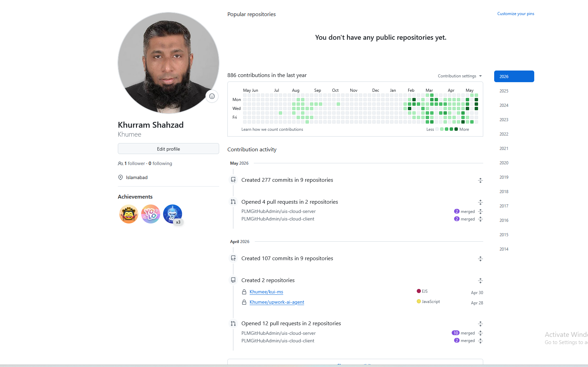This screenshot has width=588, height=367.
Task: Click the darkest green legend square
Action: tap(456, 129)
